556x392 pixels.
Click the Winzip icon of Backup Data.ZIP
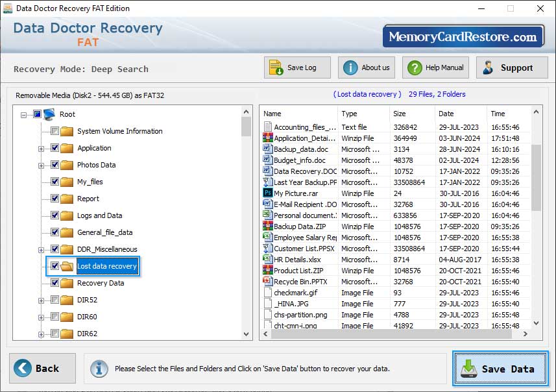click(x=268, y=226)
